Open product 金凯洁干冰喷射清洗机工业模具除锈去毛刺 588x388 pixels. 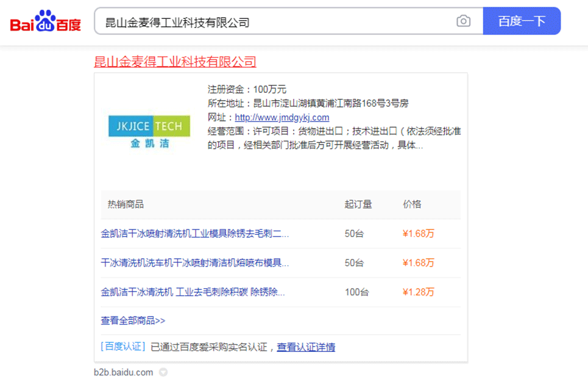[x=195, y=234]
